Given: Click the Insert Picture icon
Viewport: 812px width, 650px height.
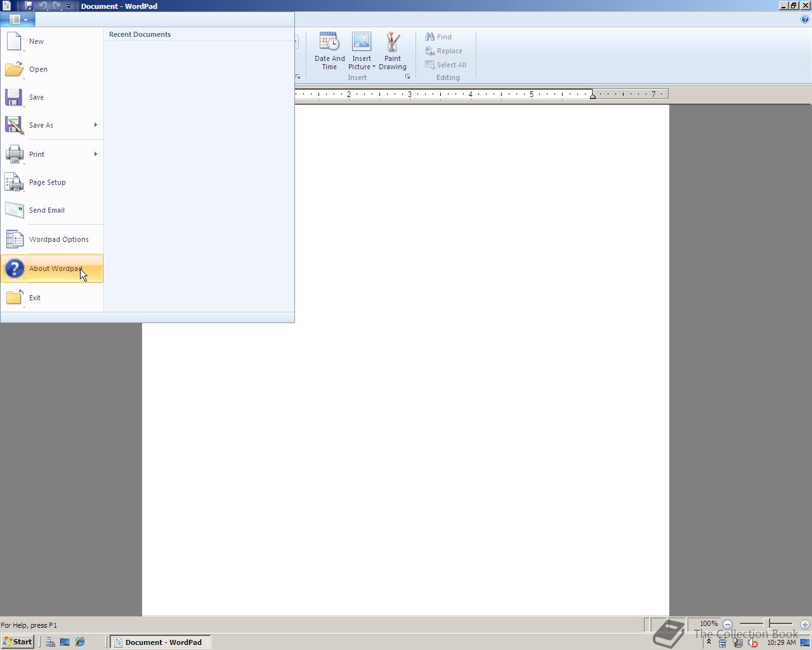Looking at the screenshot, I should click(x=362, y=42).
